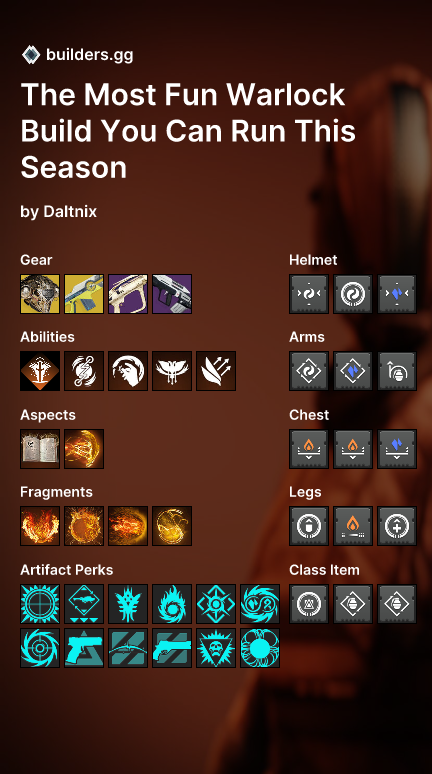Open the builders.gg site link

pos(89,54)
